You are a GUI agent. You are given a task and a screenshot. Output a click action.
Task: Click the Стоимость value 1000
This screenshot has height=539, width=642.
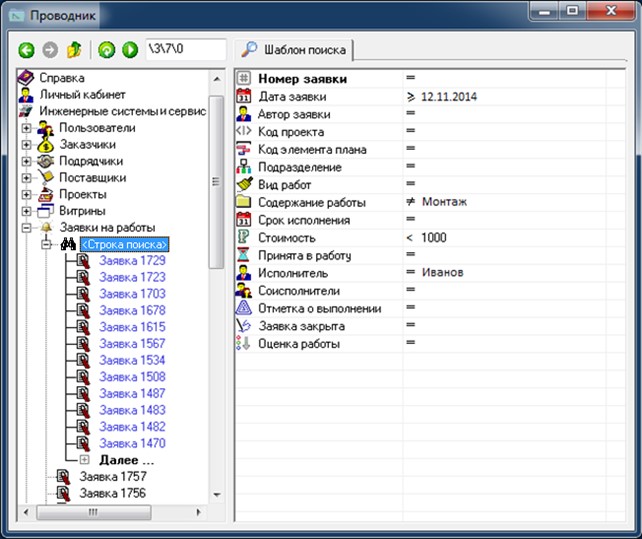pos(434,238)
